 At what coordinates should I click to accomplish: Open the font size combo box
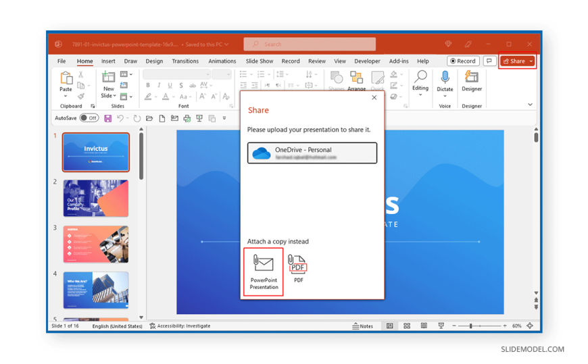pos(221,74)
